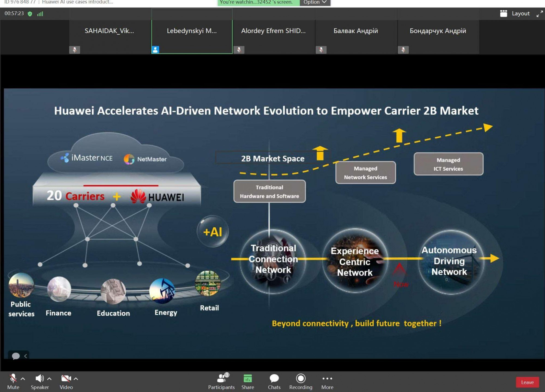Viewport: 545px width, 392px height.
Task: Click muted mic icon on Бондарчук tile
Action: pos(403,50)
